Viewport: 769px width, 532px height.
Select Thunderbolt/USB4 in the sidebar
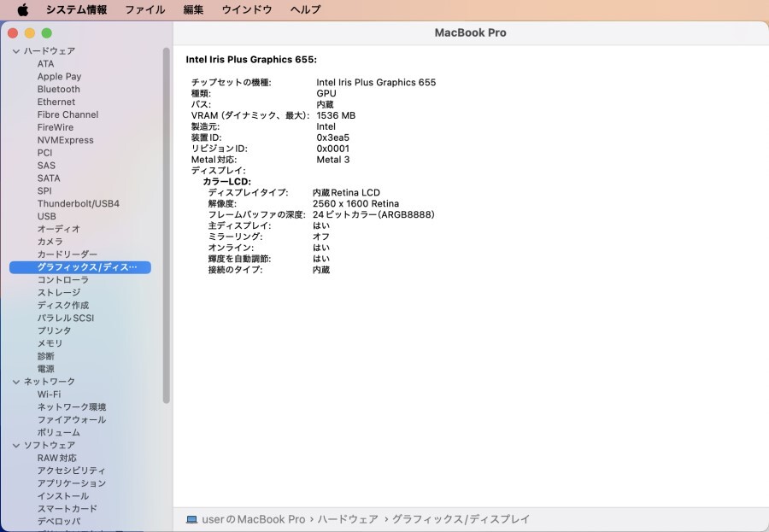coord(79,203)
